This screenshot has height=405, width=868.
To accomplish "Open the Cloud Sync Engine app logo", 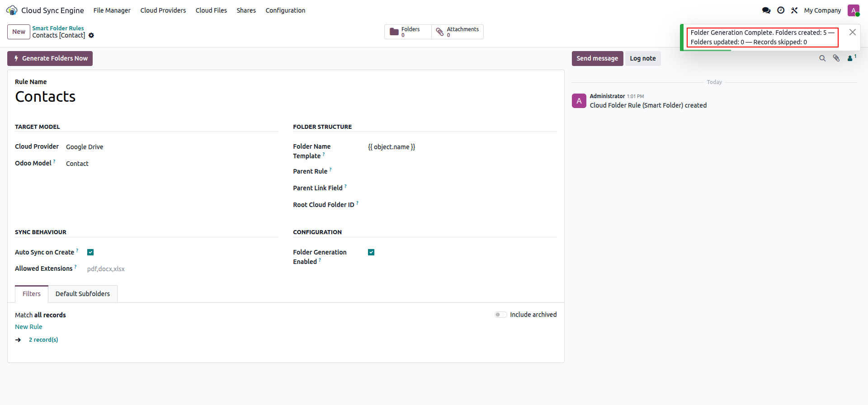I will (12, 10).
